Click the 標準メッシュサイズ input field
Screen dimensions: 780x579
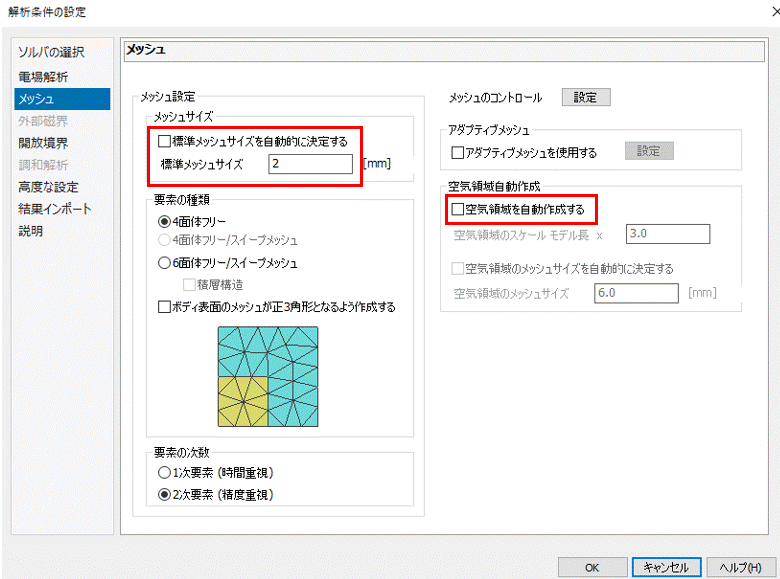310,164
